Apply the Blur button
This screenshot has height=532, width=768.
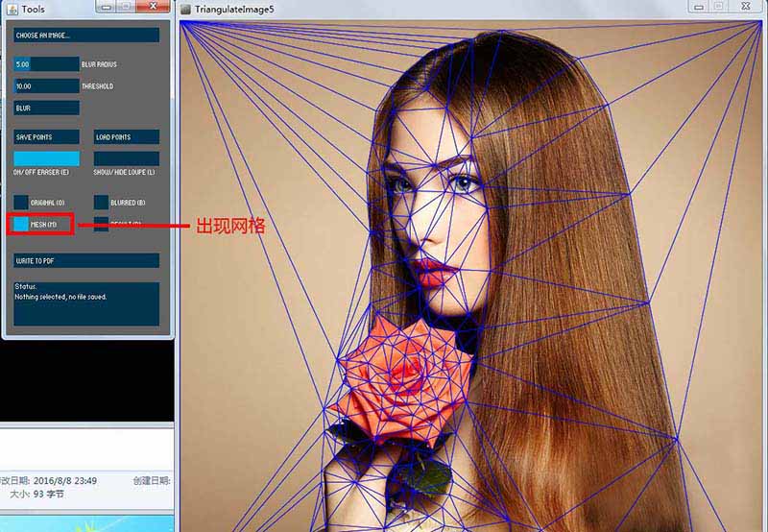pyautogui.click(x=46, y=108)
